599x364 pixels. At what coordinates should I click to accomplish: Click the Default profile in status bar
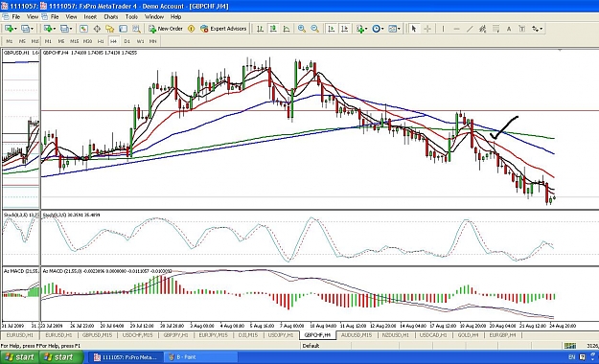pos(311,346)
